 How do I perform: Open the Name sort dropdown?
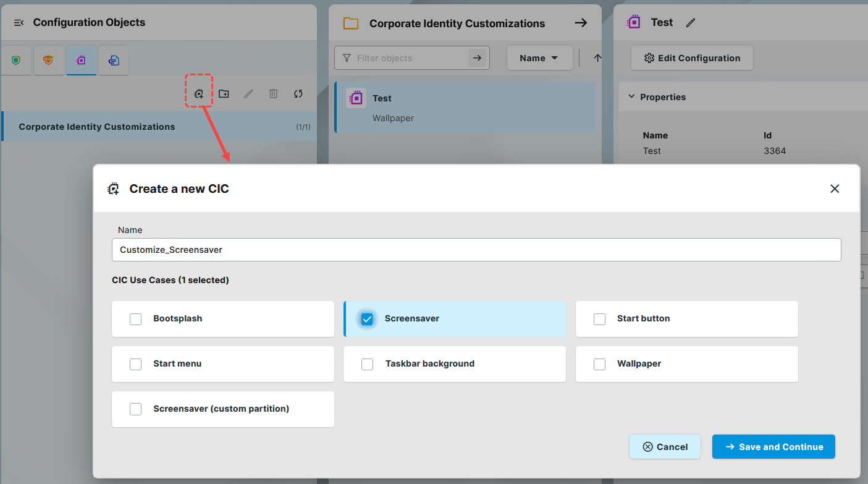click(x=539, y=58)
